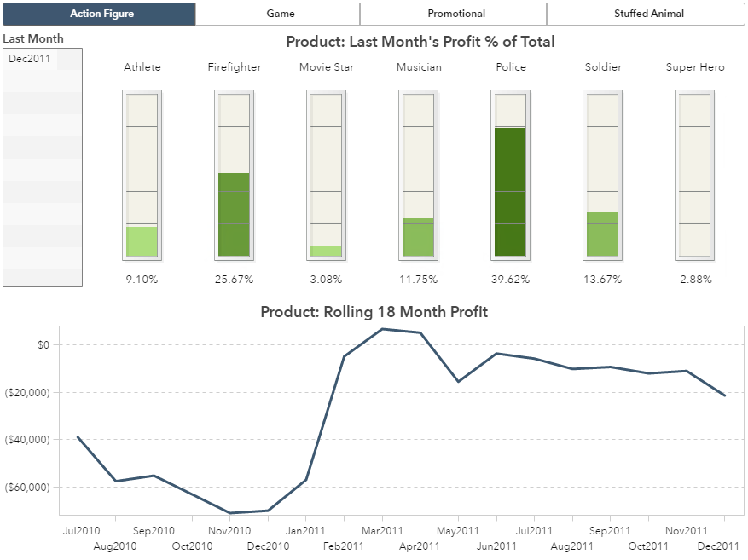This screenshot has width=748, height=560.
Task: Click the Mar2011 peak on line chart
Action: pos(382,329)
